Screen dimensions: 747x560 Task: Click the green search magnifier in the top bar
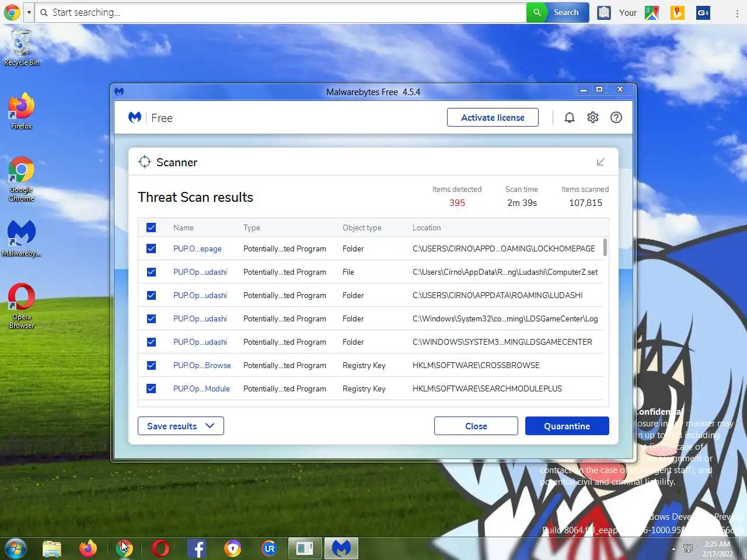(x=537, y=12)
